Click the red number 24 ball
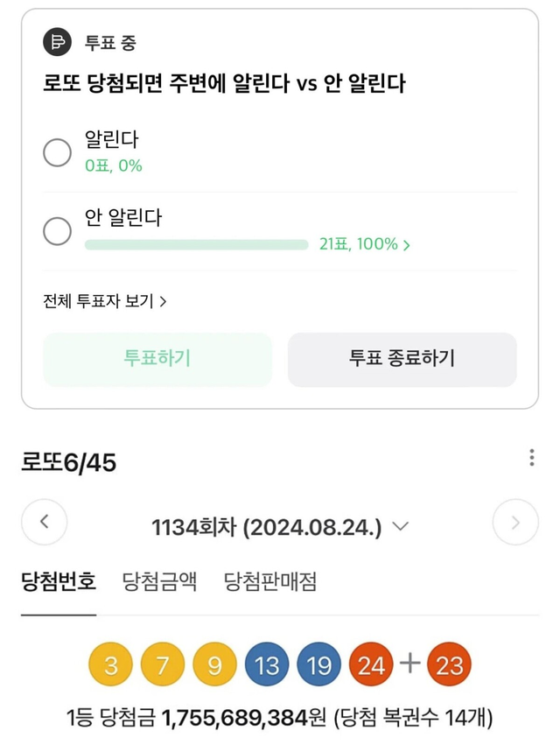The width and height of the screenshot is (560, 752). tap(371, 664)
